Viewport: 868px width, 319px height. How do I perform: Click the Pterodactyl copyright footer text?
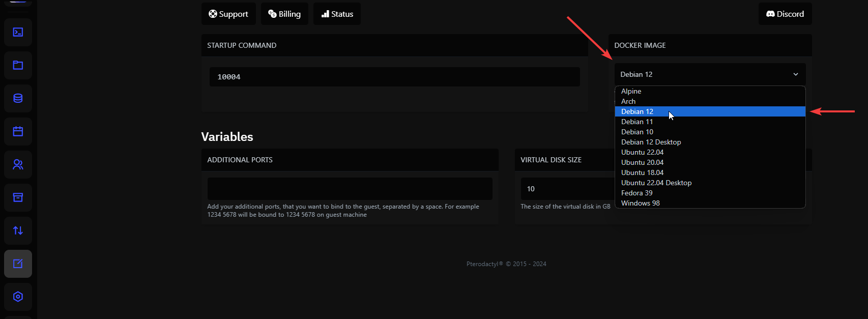coord(506,264)
